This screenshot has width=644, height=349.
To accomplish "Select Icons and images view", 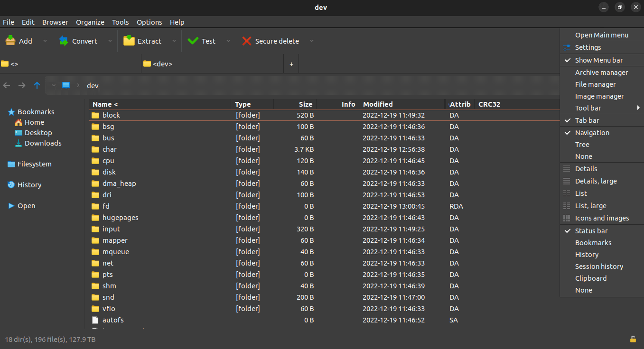I will pos(602,218).
